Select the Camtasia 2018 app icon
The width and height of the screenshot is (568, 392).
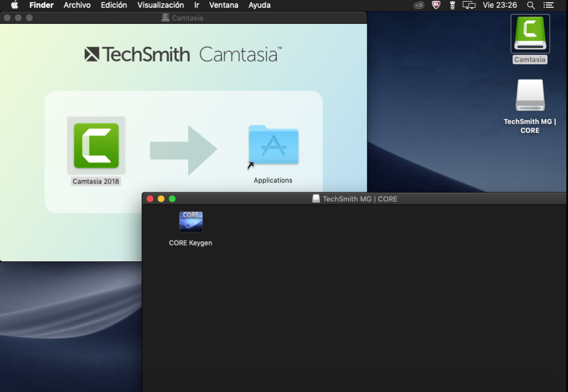96,145
